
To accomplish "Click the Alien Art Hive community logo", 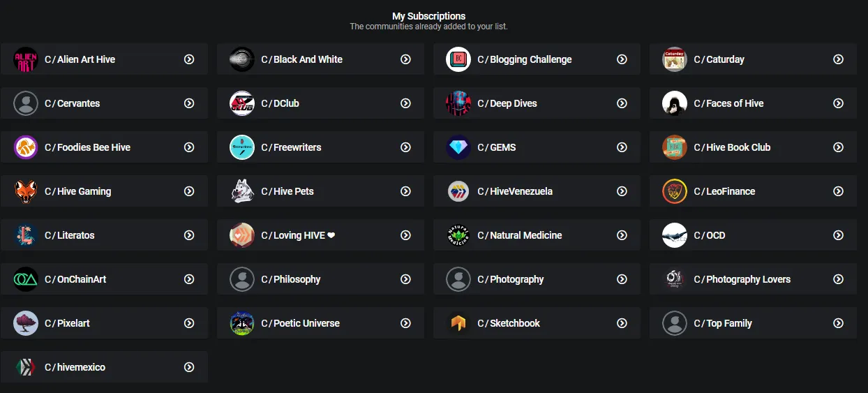I will point(26,59).
